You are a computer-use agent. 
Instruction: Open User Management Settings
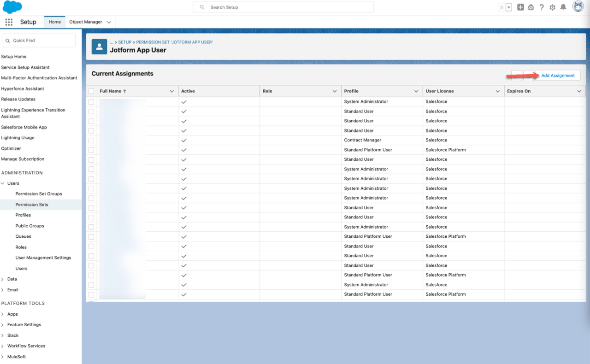43,258
